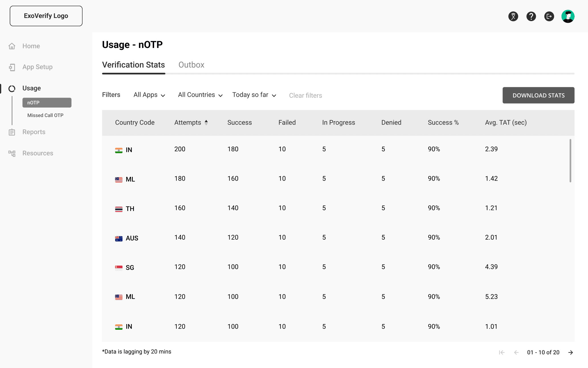Open the help question mark icon
This screenshot has width=588, height=368.
(x=531, y=16)
